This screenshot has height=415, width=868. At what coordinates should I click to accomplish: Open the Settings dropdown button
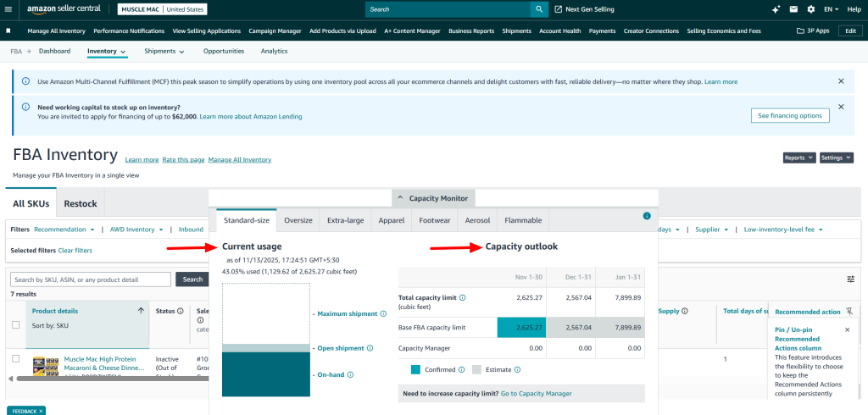837,158
